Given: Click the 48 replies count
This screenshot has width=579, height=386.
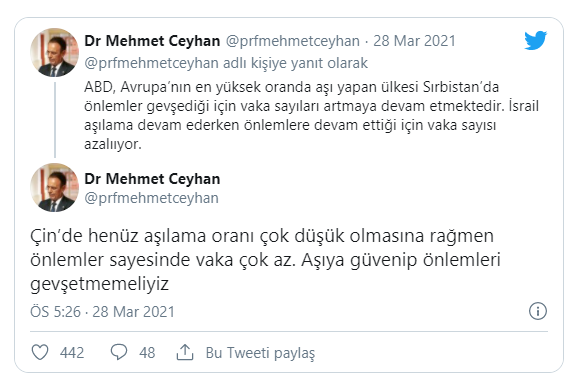Looking at the screenshot, I should point(147,353).
